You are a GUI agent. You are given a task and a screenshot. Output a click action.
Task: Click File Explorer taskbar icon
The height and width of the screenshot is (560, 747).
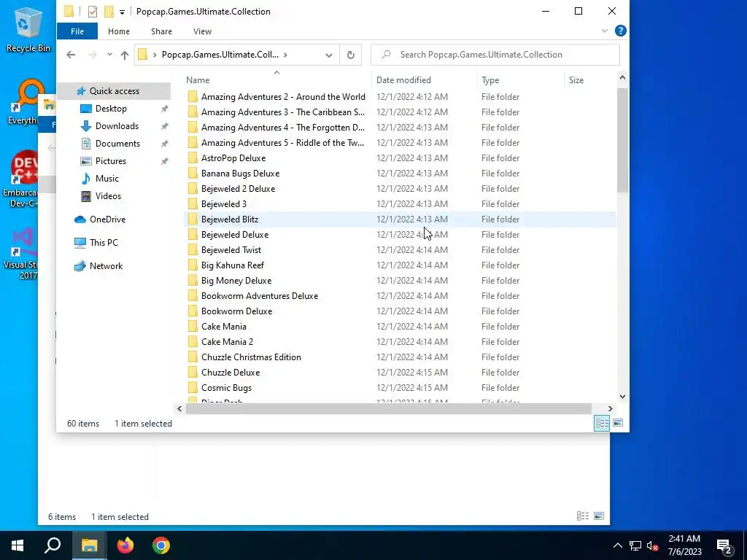click(89, 545)
